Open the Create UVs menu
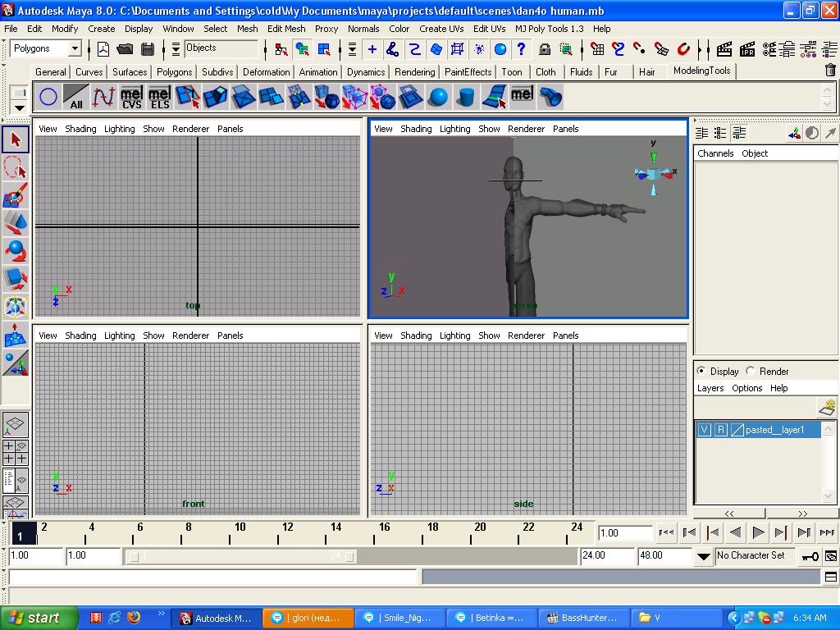The width and height of the screenshot is (840, 630). tap(441, 29)
